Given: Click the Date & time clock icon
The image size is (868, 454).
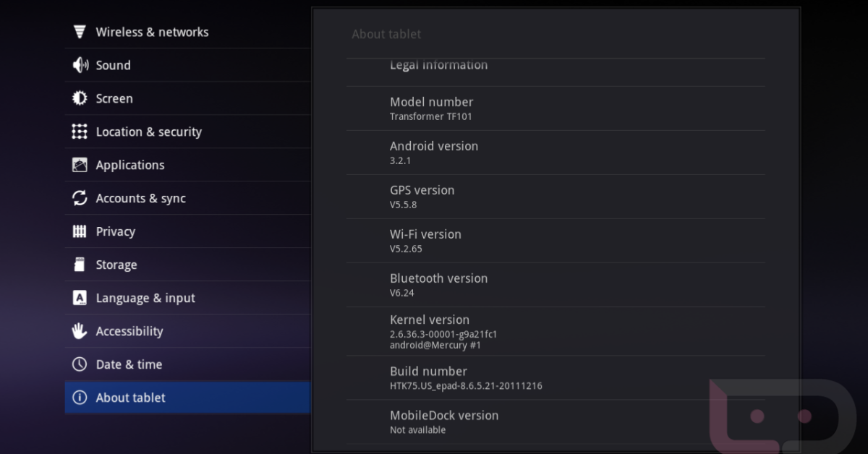Looking at the screenshot, I should (80, 364).
